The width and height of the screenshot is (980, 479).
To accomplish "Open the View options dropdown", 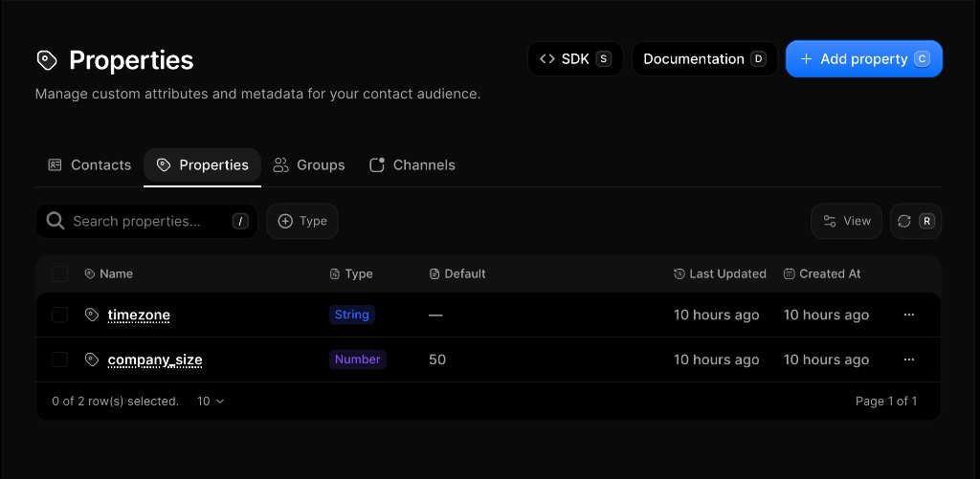I will coord(846,221).
